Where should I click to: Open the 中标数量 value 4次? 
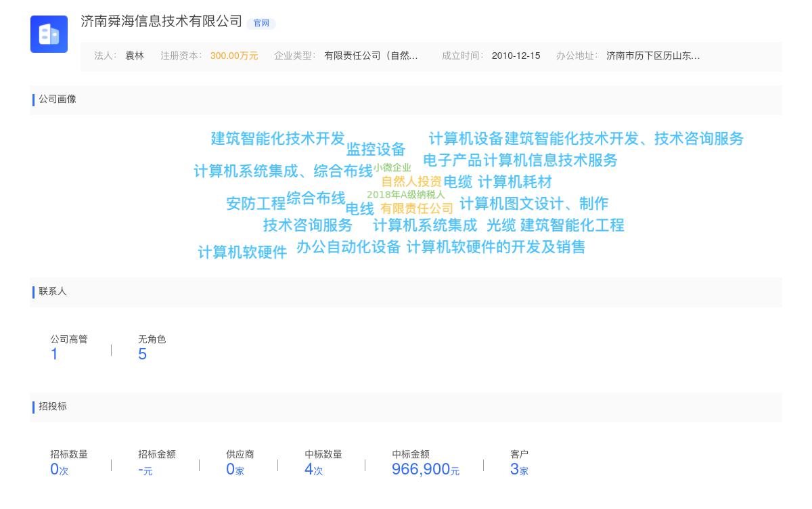pyautogui.click(x=313, y=469)
